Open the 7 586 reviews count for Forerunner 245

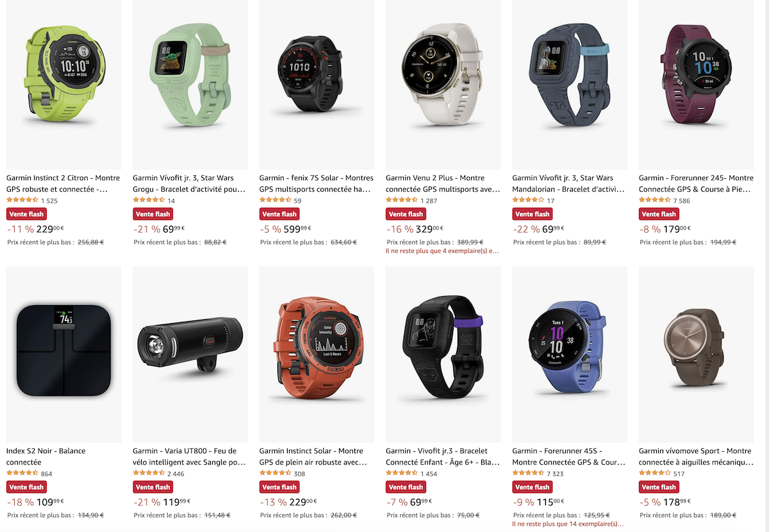tap(682, 201)
